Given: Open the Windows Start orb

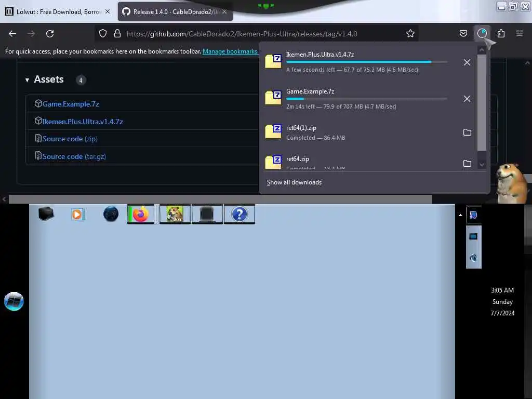Looking at the screenshot, I should [14, 301].
